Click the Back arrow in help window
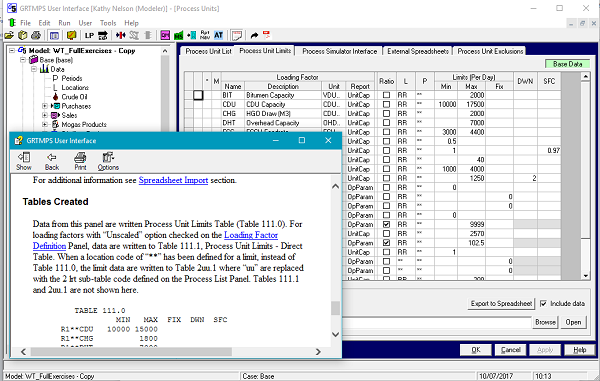 (52, 161)
